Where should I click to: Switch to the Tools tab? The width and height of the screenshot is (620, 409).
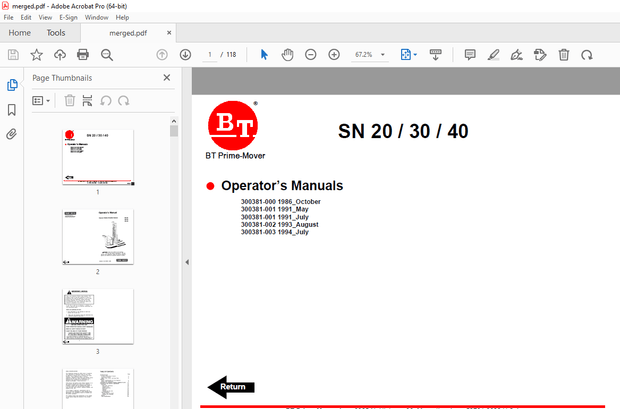(x=56, y=33)
